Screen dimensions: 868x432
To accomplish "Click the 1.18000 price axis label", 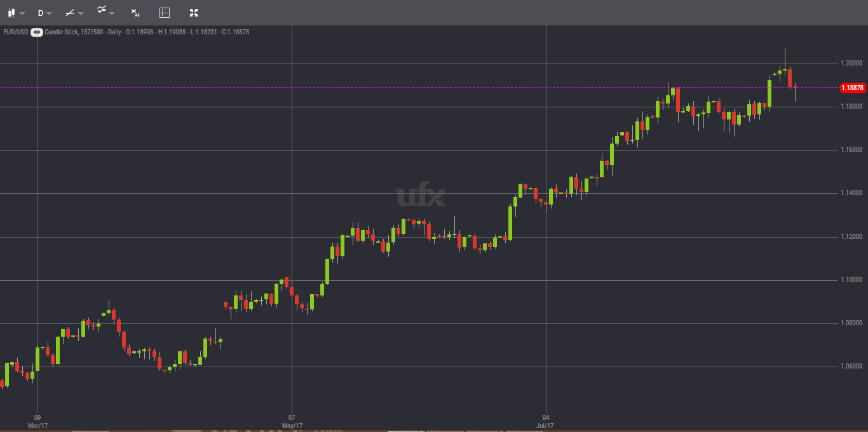I will pyautogui.click(x=851, y=107).
